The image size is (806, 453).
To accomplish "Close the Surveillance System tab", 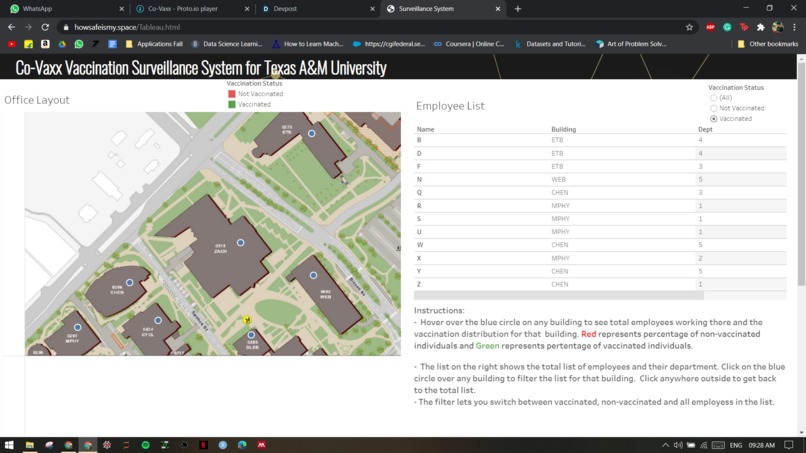I will click(498, 9).
